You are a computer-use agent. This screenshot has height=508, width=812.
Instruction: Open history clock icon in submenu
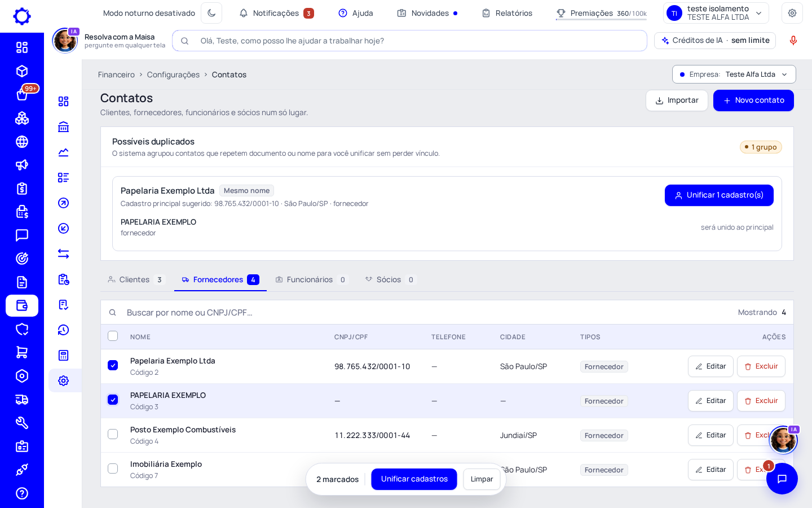64,330
